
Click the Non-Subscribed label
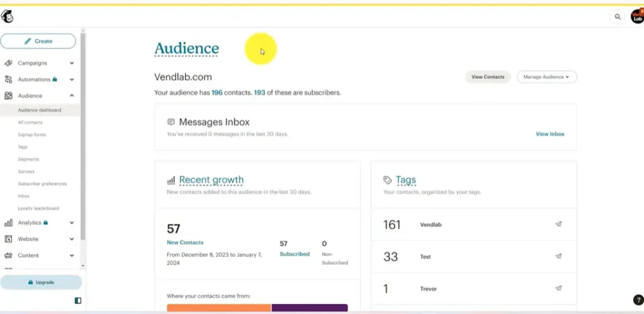[x=335, y=259]
